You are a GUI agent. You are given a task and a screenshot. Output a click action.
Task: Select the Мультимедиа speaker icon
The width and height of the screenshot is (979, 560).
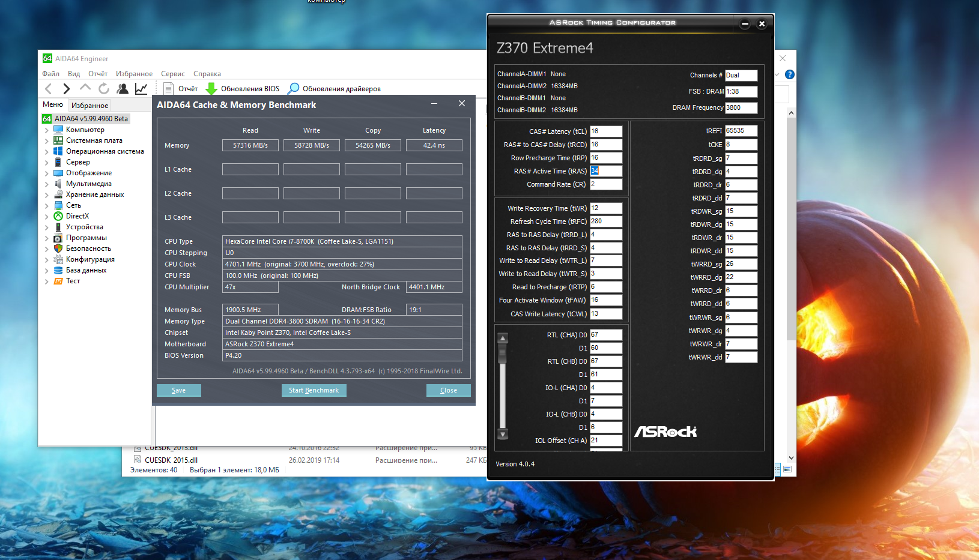58,184
